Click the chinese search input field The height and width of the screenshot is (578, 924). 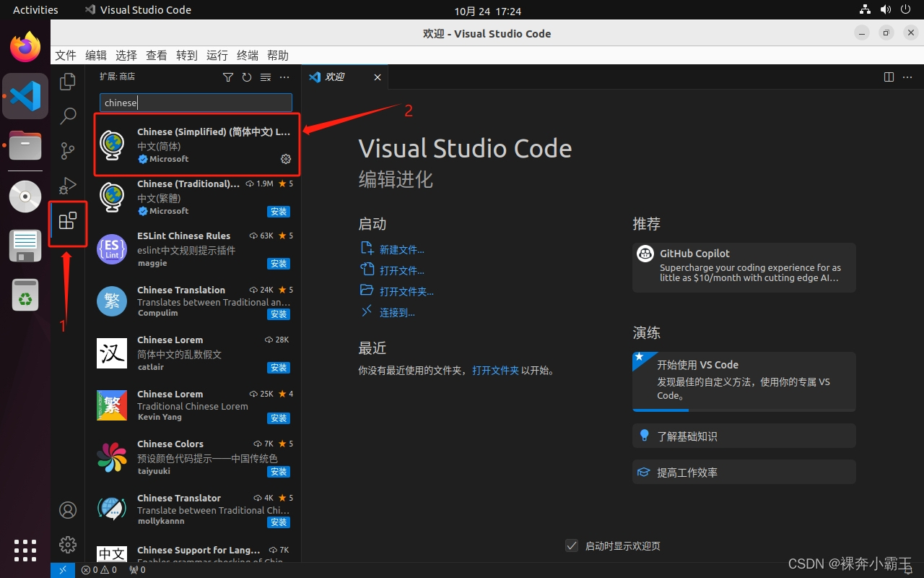point(195,102)
